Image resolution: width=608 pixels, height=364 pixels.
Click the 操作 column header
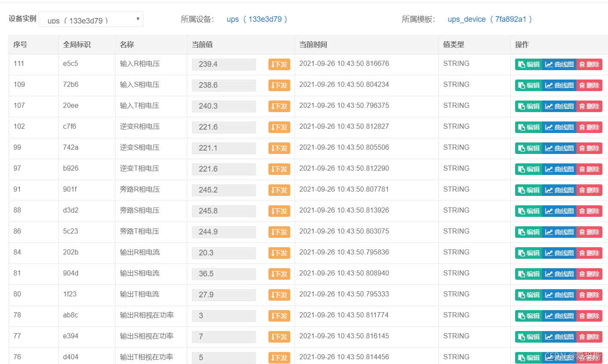coord(559,44)
